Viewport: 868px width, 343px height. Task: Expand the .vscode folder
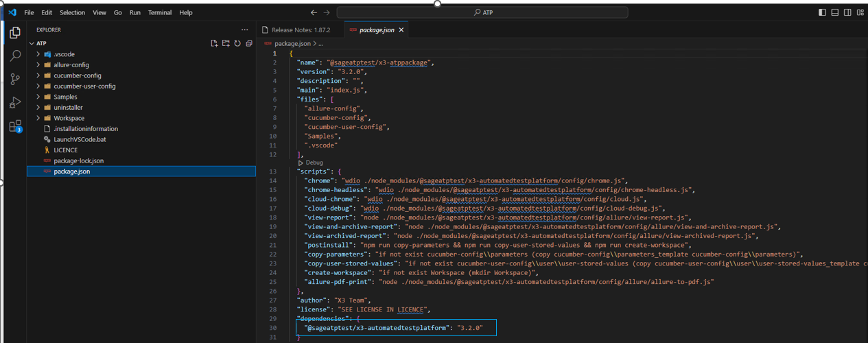(x=38, y=54)
